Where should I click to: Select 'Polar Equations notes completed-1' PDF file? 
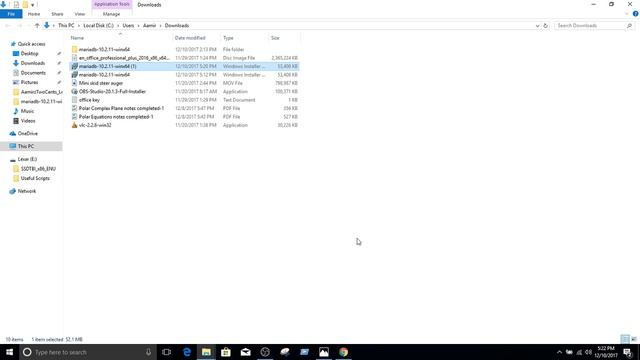184,117
